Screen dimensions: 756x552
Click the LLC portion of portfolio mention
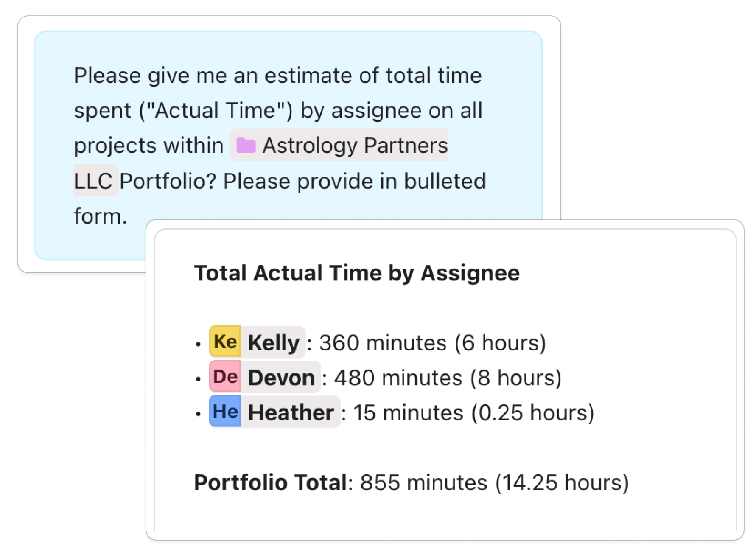pos(93,181)
